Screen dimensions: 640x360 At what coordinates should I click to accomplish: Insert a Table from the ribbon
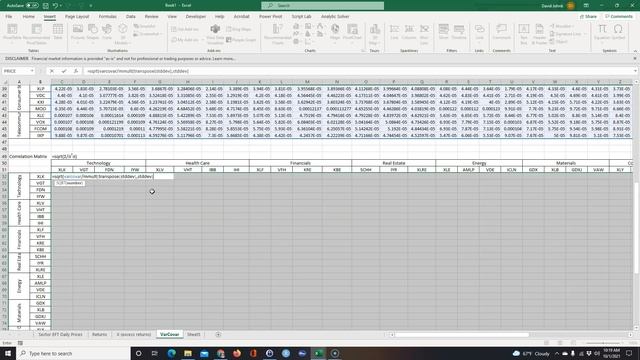(58, 32)
